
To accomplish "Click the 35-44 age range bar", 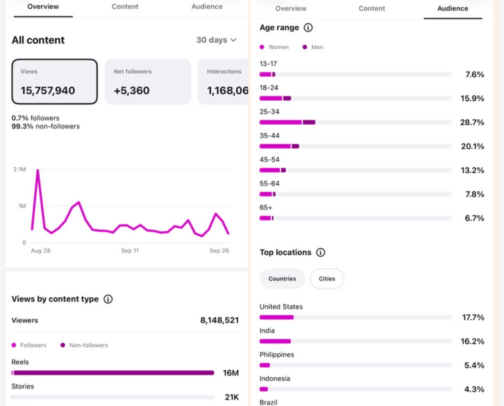I will click(x=355, y=146).
